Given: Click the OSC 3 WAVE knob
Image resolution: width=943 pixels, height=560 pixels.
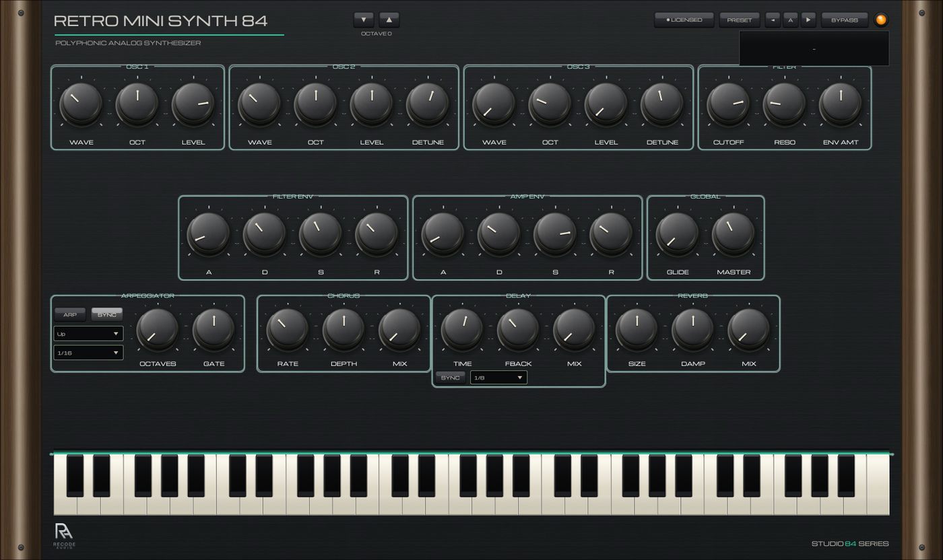Looking at the screenshot, I should coord(494,104).
